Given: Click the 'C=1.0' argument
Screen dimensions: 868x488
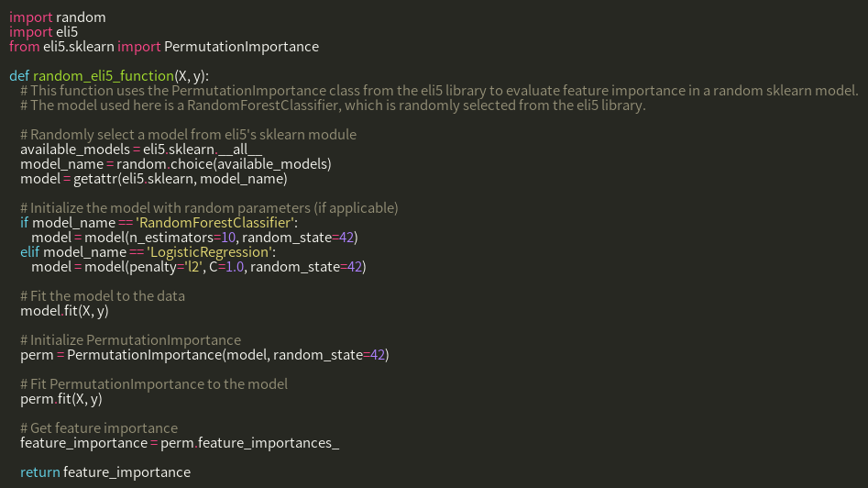Looking at the screenshot, I should tap(226, 267).
